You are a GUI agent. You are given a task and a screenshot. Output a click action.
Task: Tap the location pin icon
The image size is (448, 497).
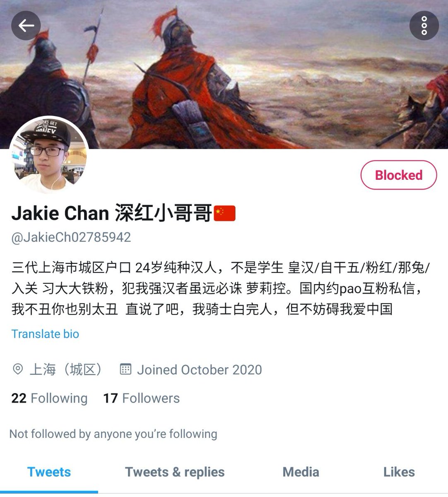pyautogui.click(x=18, y=369)
